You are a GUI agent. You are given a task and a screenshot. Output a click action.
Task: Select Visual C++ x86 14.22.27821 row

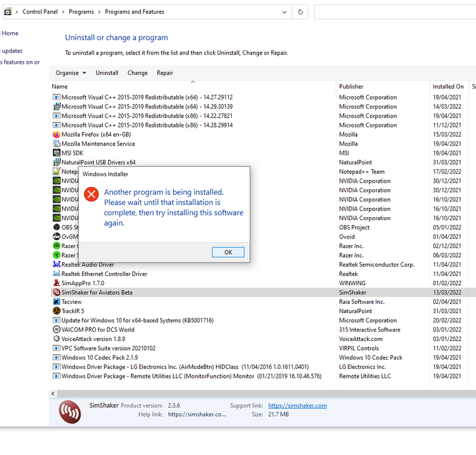263,116
